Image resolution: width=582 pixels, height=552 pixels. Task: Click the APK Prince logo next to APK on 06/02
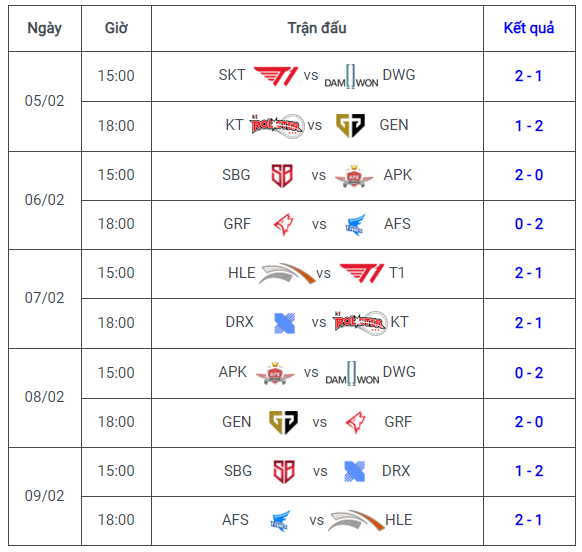[354, 176]
